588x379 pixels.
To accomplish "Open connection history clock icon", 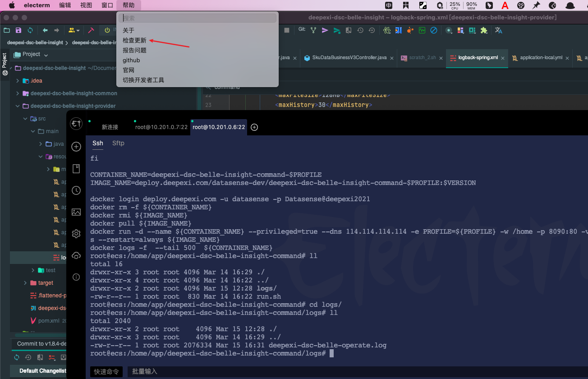I will click(x=76, y=190).
